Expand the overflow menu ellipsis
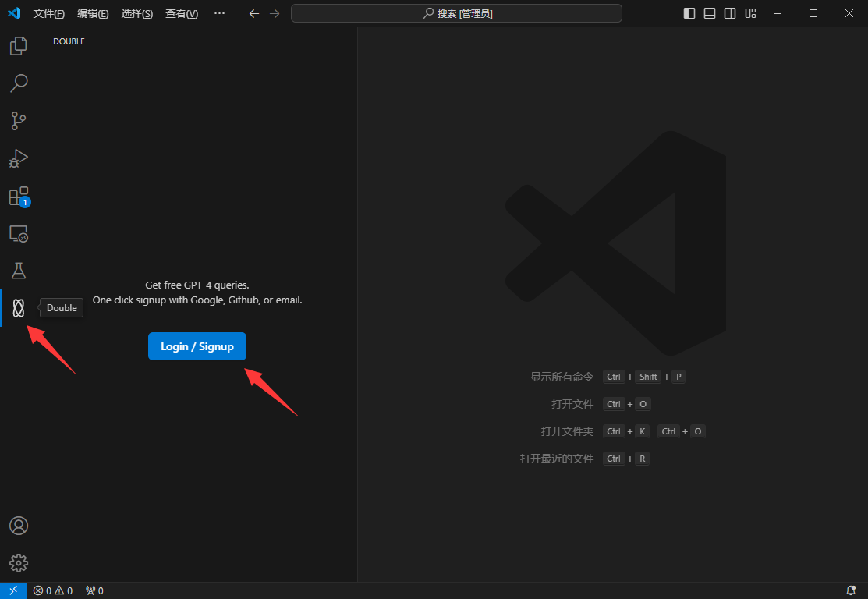868x599 pixels. click(x=220, y=13)
